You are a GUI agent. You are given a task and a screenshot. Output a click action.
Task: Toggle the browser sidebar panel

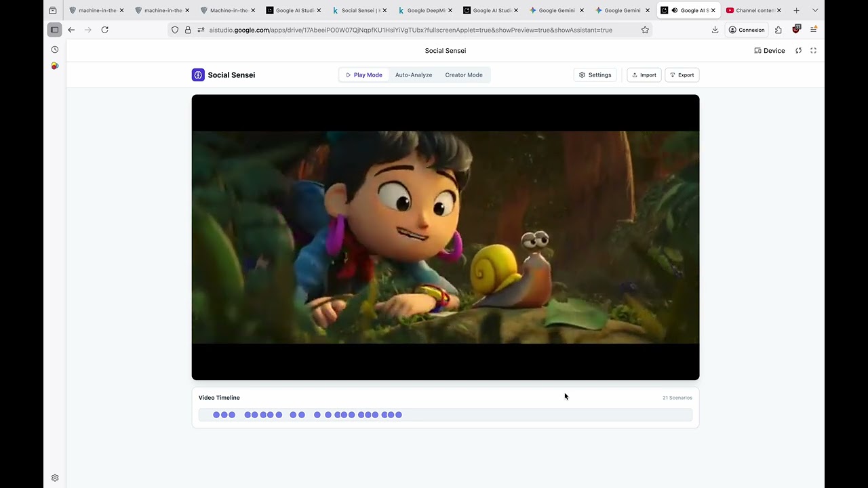[x=55, y=30]
